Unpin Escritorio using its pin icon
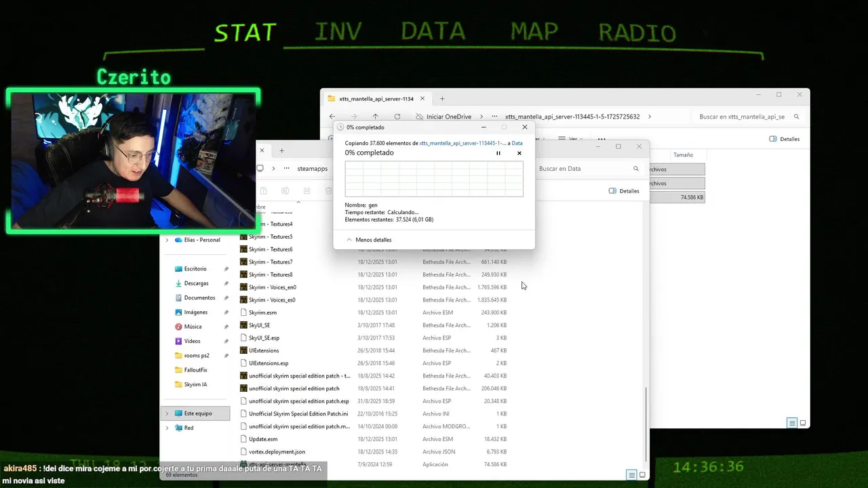The width and height of the screenshot is (868, 488). pos(226,269)
